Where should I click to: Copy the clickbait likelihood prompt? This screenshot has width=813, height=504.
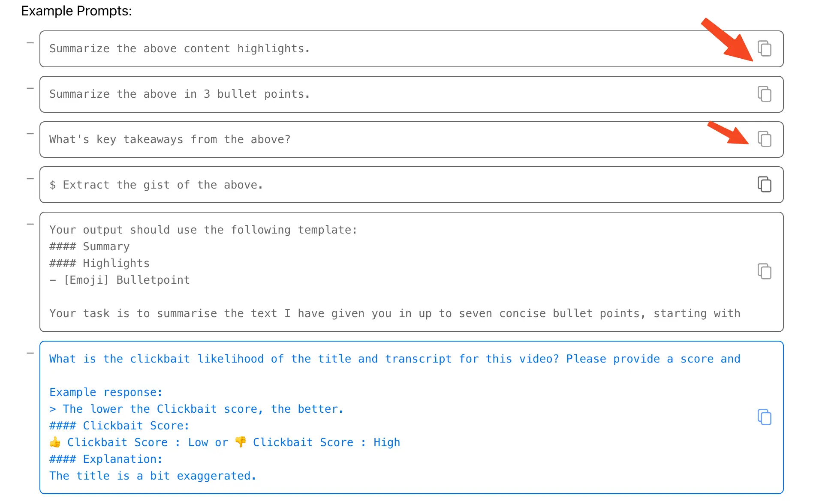coord(764,417)
